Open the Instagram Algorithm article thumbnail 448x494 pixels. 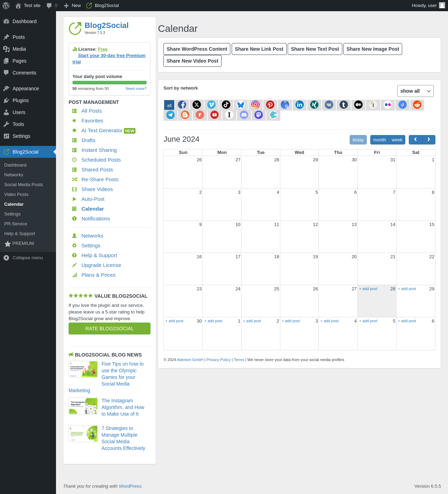(x=83, y=406)
